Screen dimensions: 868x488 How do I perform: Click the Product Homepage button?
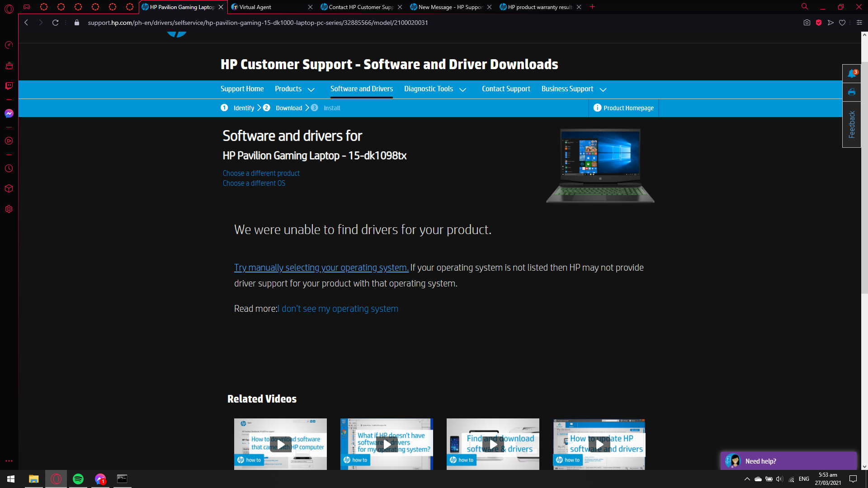(623, 108)
